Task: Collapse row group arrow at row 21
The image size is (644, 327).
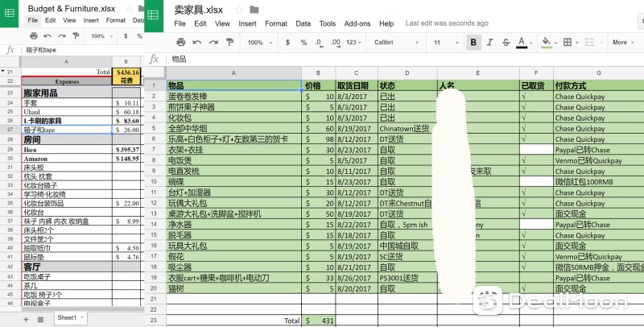Action: 3,72
